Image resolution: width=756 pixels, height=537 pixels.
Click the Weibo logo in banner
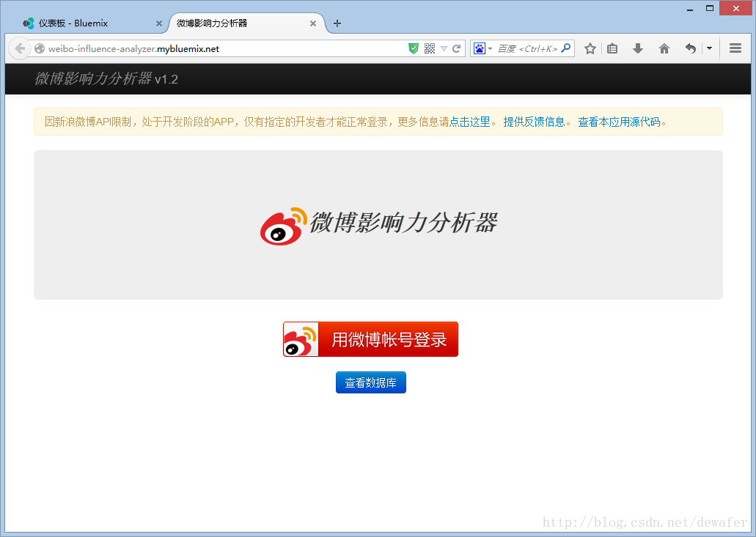tap(284, 226)
